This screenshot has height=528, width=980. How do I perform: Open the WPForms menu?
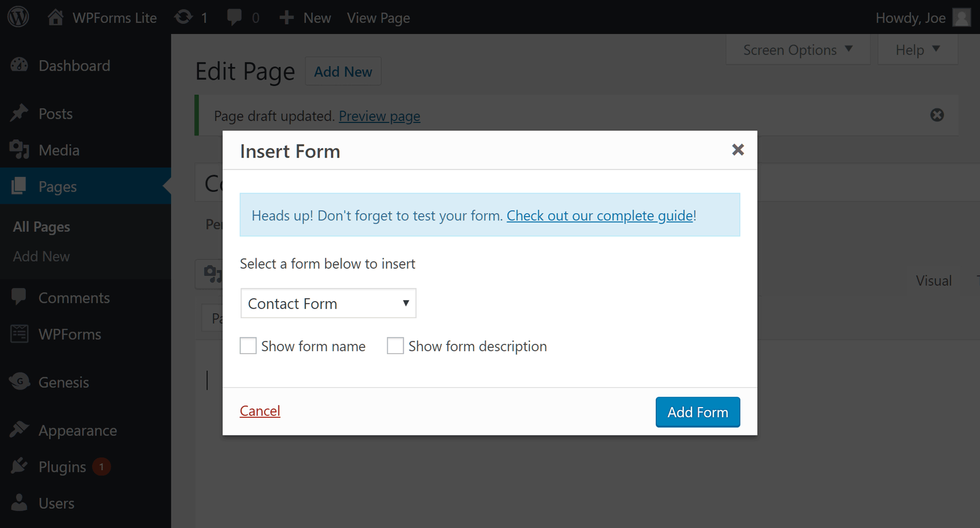[x=70, y=335]
